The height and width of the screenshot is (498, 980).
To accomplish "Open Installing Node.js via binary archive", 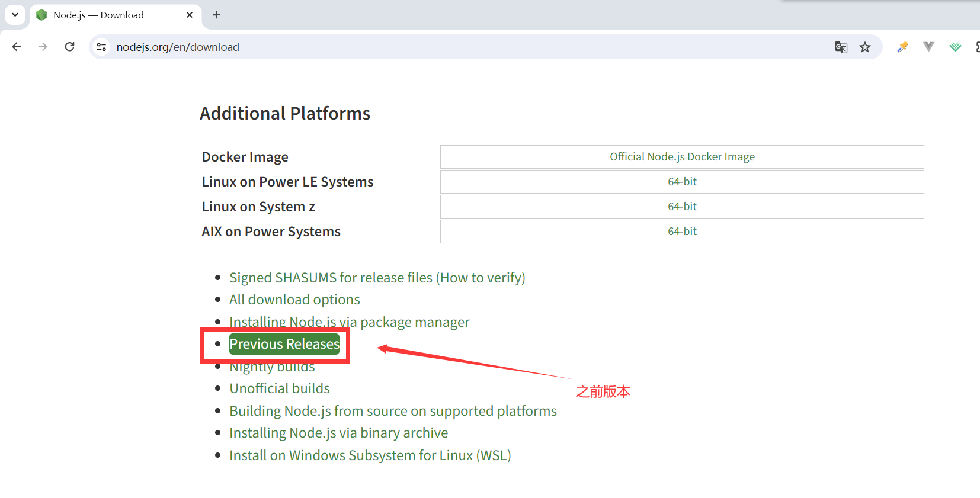I will [x=338, y=433].
